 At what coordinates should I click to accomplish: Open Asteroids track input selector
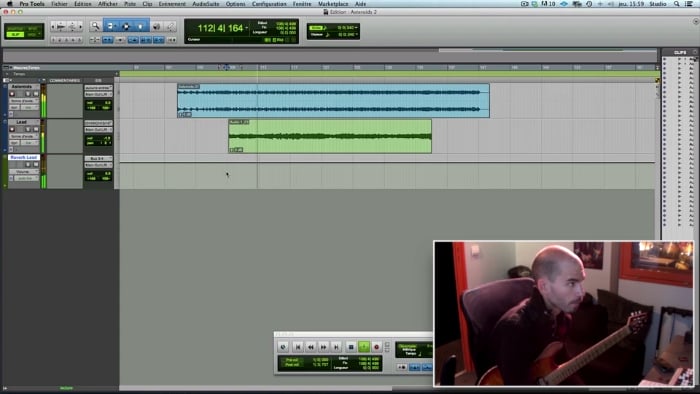[98, 87]
